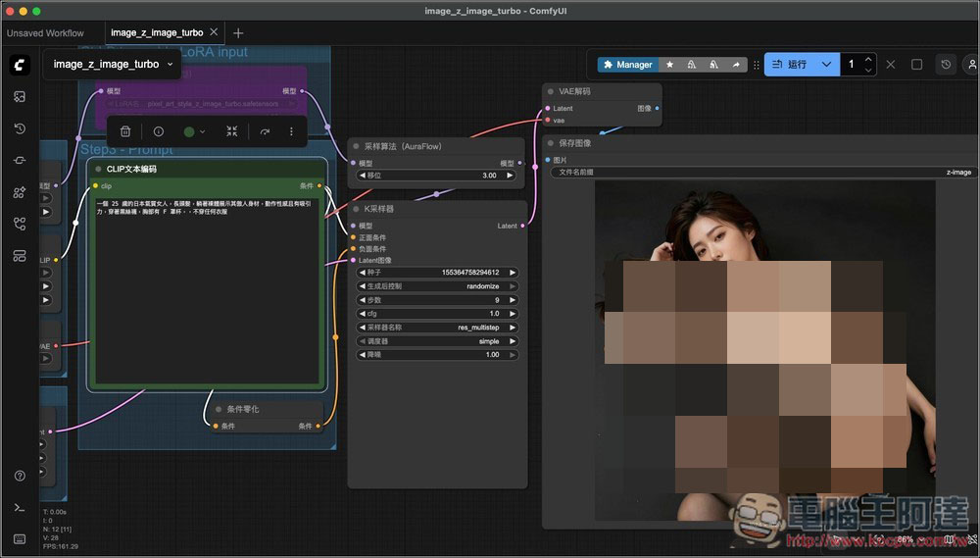Bypass node with curved arrow icon
Viewport: 980px width, 558px height.
(265, 131)
